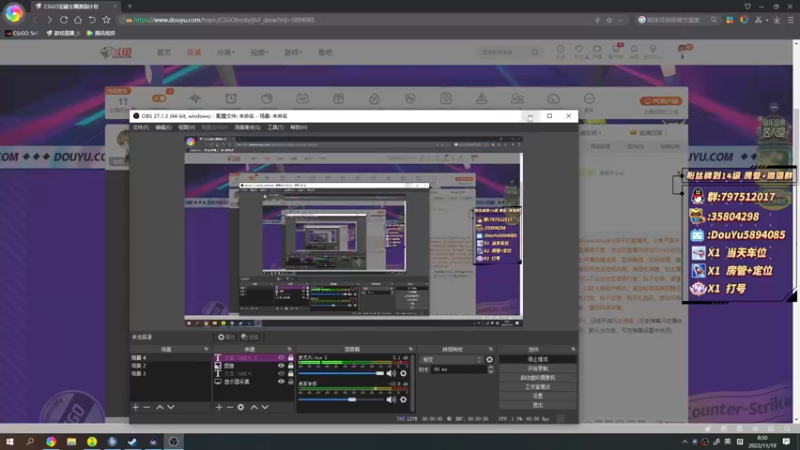Open Windows Start menu

[10, 442]
